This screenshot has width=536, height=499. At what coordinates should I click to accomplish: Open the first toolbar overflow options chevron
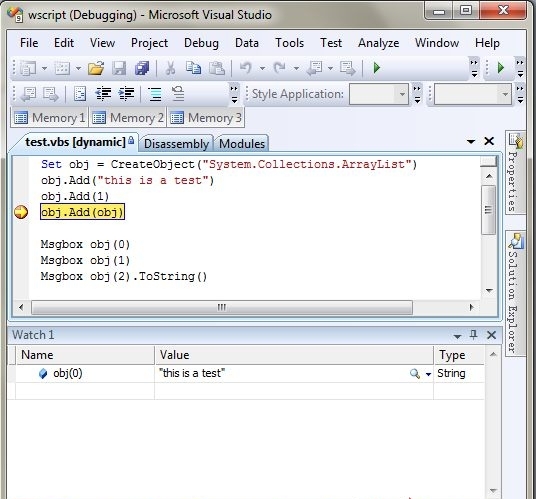[474, 68]
